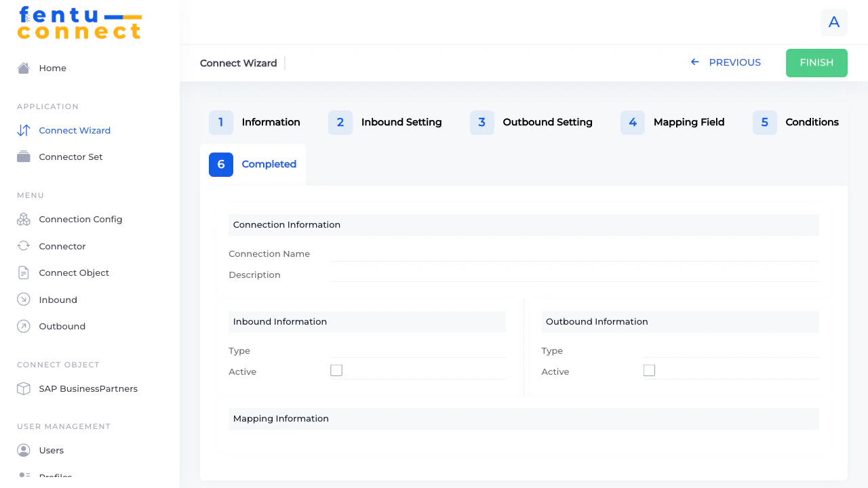This screenshot has width=868, height=488.
Task: Go back with the Previous link
Action: (x=726, y=62)
